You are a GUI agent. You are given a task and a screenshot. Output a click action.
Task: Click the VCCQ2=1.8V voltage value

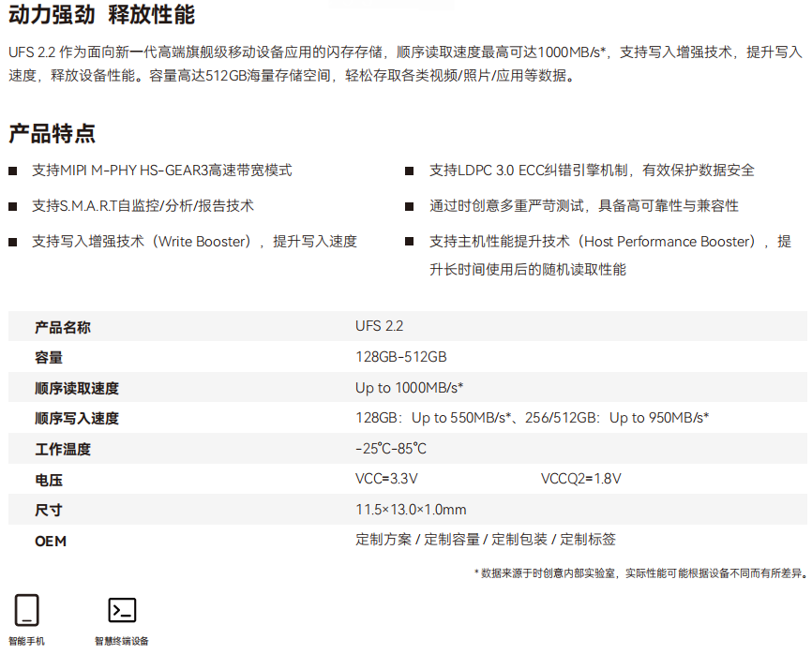click(580, 479)
